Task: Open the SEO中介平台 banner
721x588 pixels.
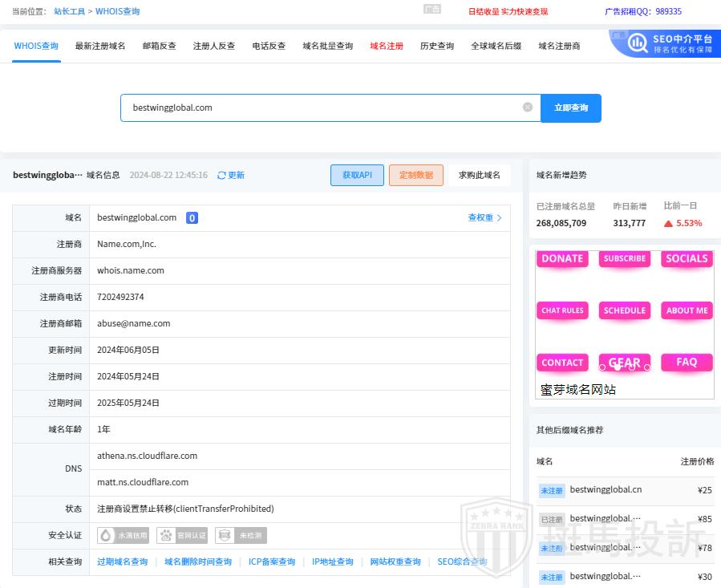Action: 664,43
